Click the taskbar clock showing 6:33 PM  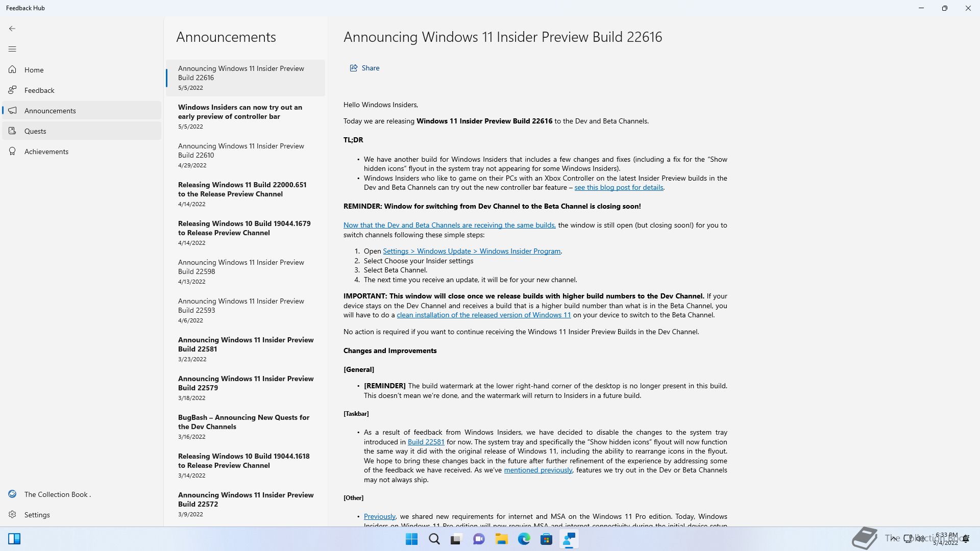coord(946,539)
